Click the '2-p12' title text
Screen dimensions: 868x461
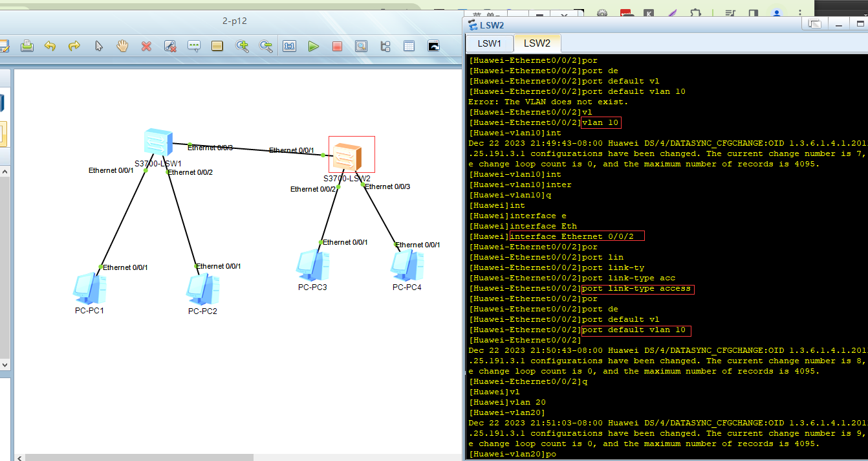[235, 21]
